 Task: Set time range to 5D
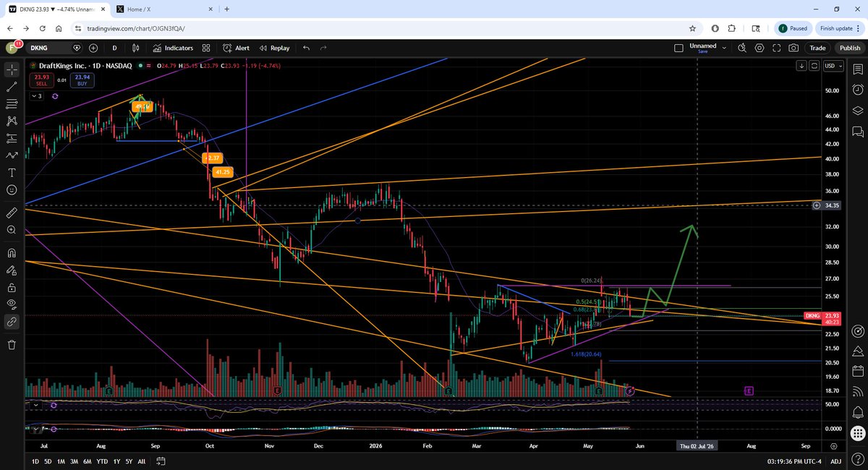[48, 461]
